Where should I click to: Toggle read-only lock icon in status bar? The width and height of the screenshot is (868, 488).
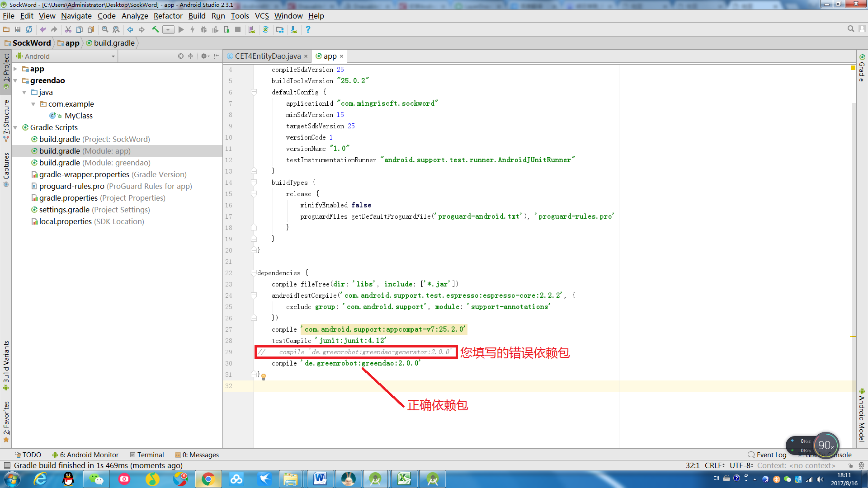click(850, 465)
